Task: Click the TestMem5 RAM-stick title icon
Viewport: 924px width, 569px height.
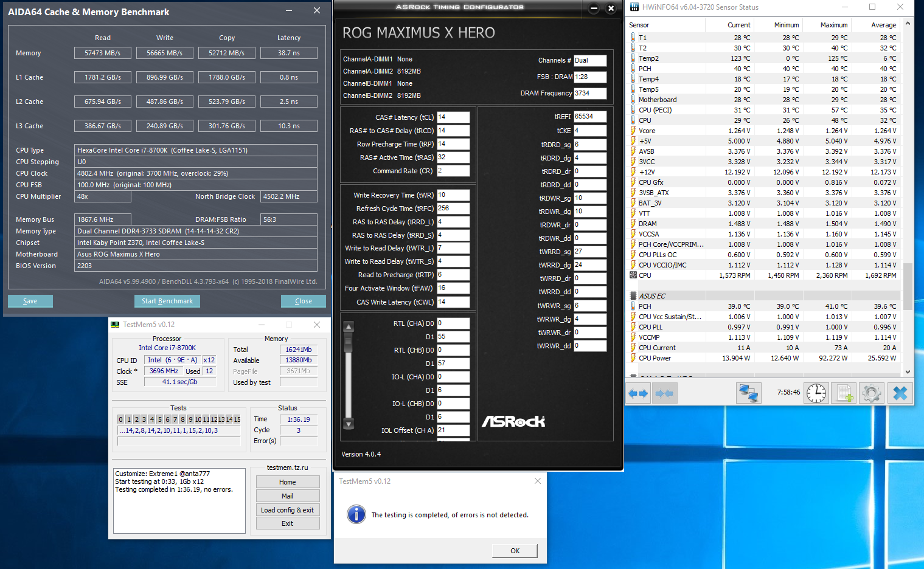Action: tap(115, 325)
